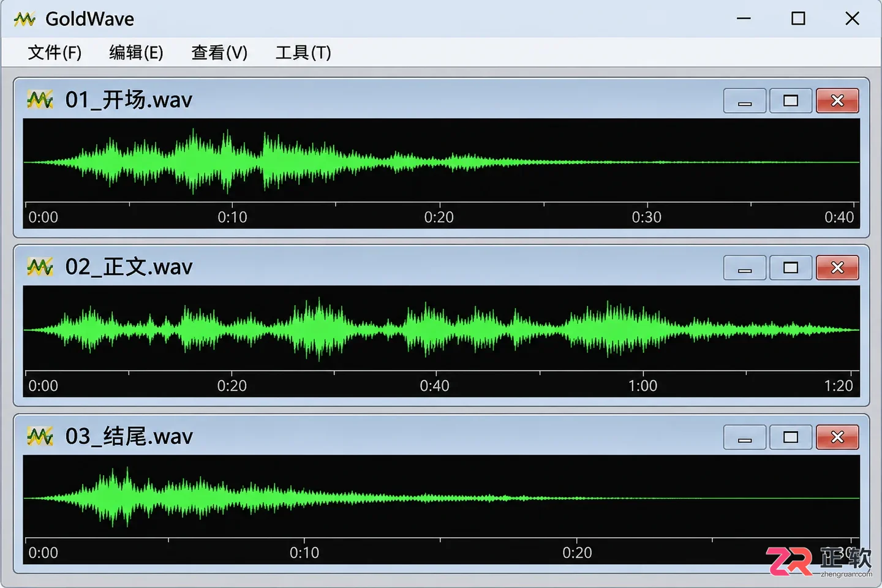Screen dimensions: 882x588
Task: Close the 01_开场.wav window
Action: click(837, 101)
